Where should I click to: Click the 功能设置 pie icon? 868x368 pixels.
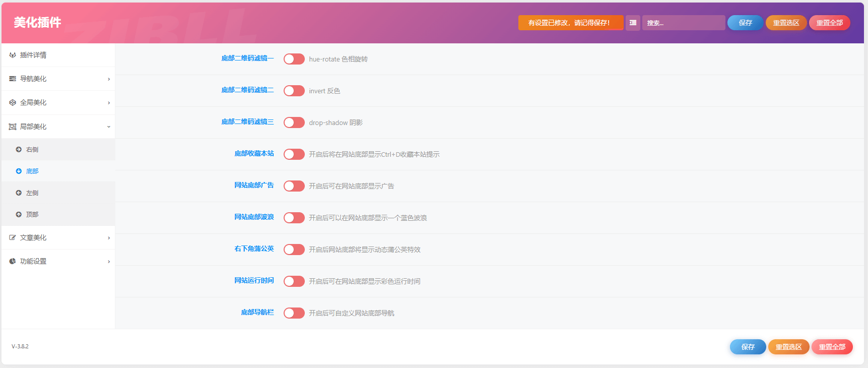(x=13, y=261)
